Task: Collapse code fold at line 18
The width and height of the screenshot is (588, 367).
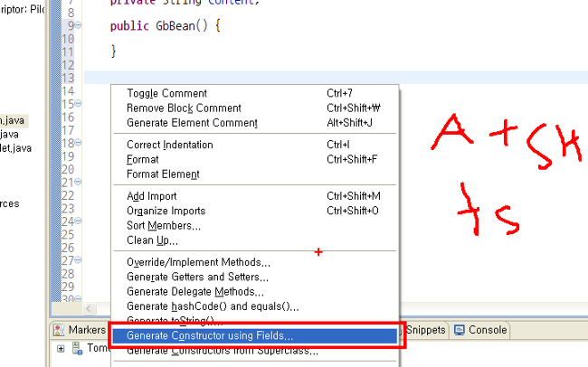Action: coord(78,143)
